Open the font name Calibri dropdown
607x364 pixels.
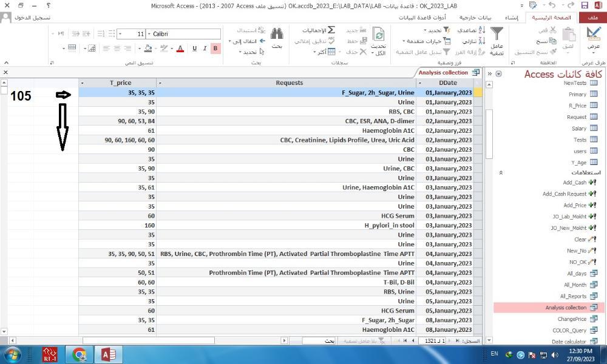coord(149,34)
